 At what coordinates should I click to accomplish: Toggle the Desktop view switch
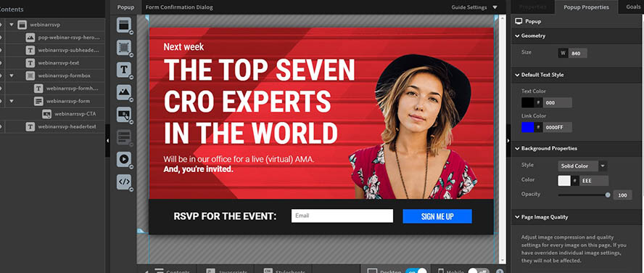click(416, 272)
